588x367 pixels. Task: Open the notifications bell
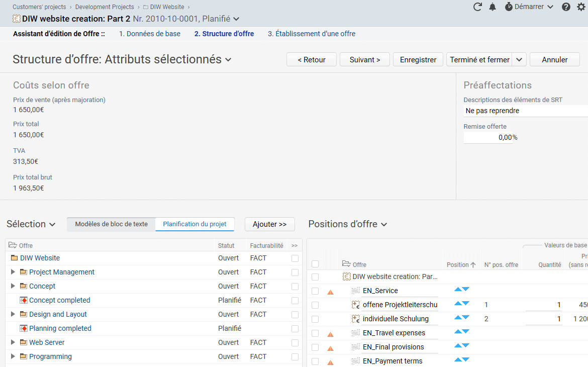click(493, 7)
